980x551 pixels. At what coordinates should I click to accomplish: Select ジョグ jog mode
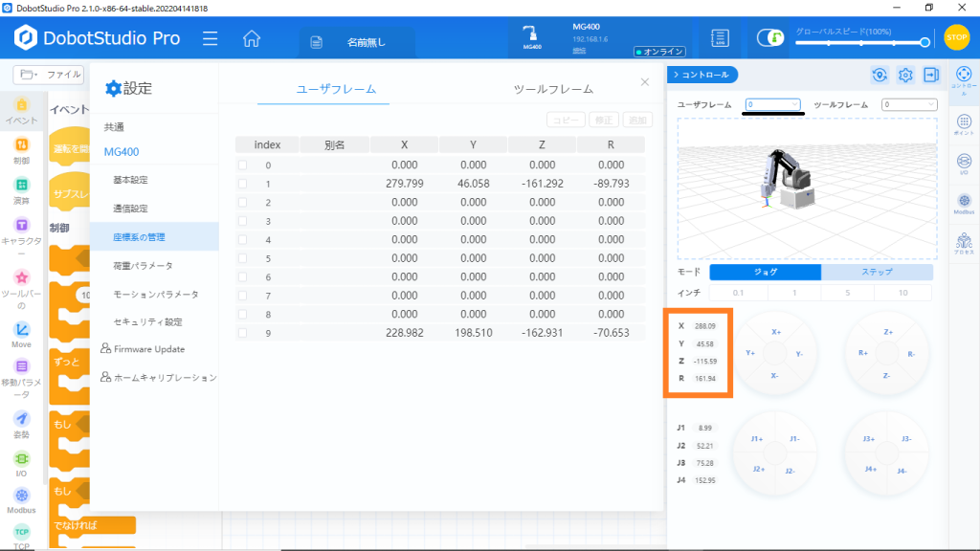766,272
